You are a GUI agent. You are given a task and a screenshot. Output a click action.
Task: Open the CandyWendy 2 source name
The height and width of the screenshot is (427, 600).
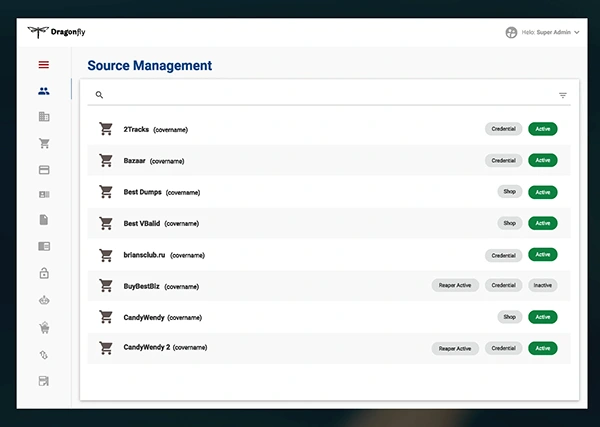tap(147, 347)
